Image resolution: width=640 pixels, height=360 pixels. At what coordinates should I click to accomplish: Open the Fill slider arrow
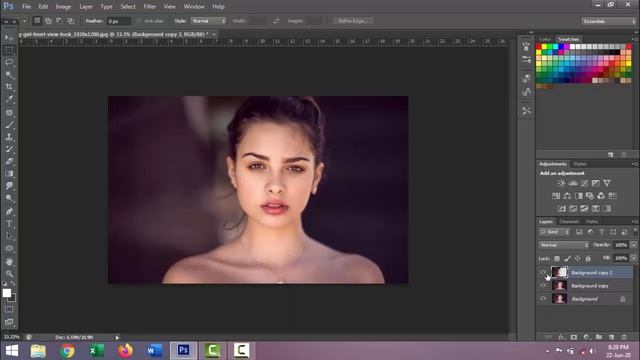tap(633, 258)
